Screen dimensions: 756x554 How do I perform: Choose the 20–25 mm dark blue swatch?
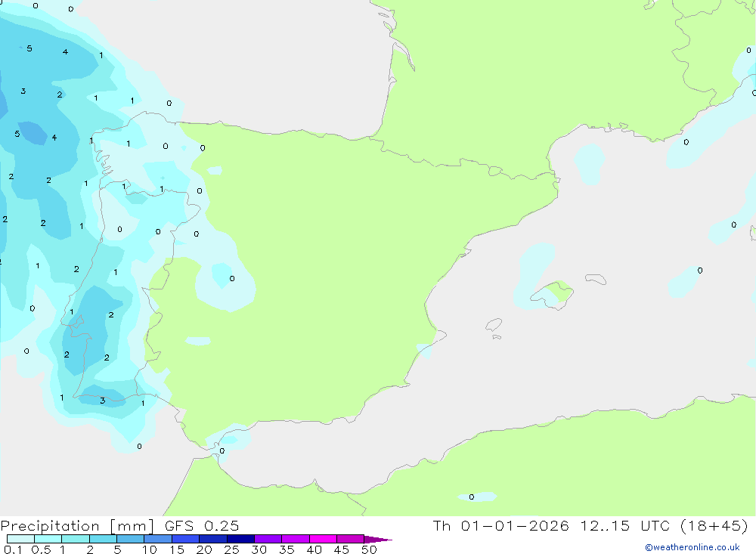tap(213, 539)
